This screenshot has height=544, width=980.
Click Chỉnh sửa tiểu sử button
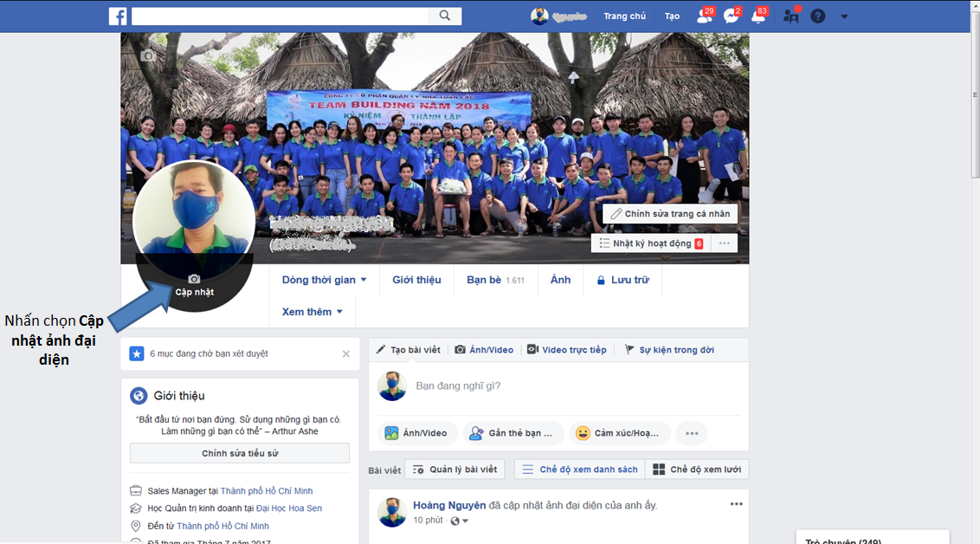point(240,453)
